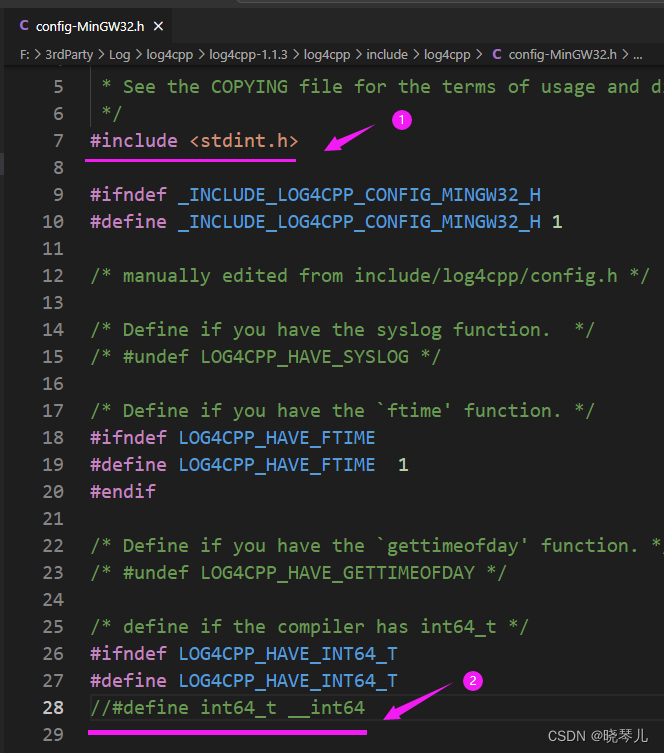Click the config-MinGW32.h breadcrumb file entry

pyautogui.click(x=563, y=55)
